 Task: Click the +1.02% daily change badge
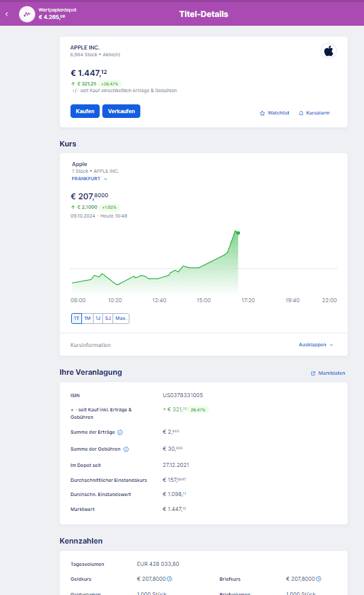[x=109, y=207]
